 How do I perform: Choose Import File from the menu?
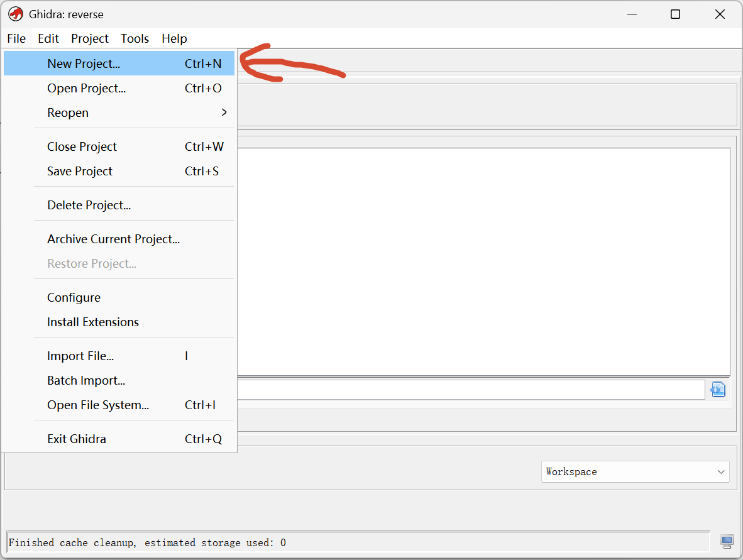pyautogui.click(x=80, y=356)
